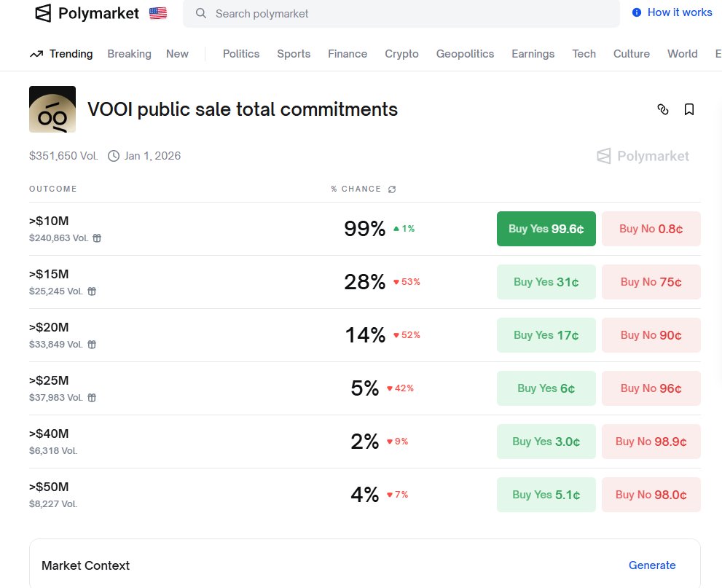This screenshot has width=722, height=588.
Task: Buy No at 98.9¢ for >$40M
Action: click(651, 442)
